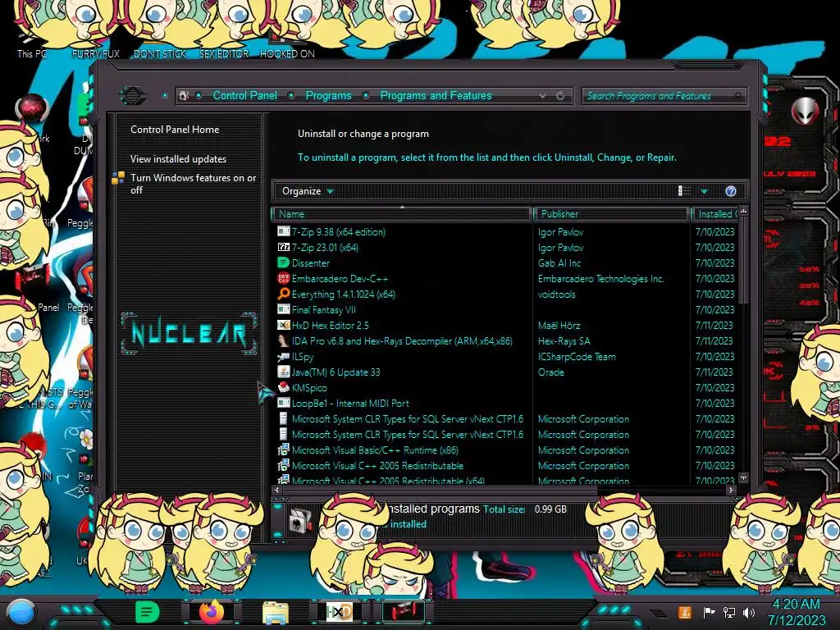Click the scroll down arrow of list
The height and width of the screenshot is (630, 840).
click(x=743, y=477)
